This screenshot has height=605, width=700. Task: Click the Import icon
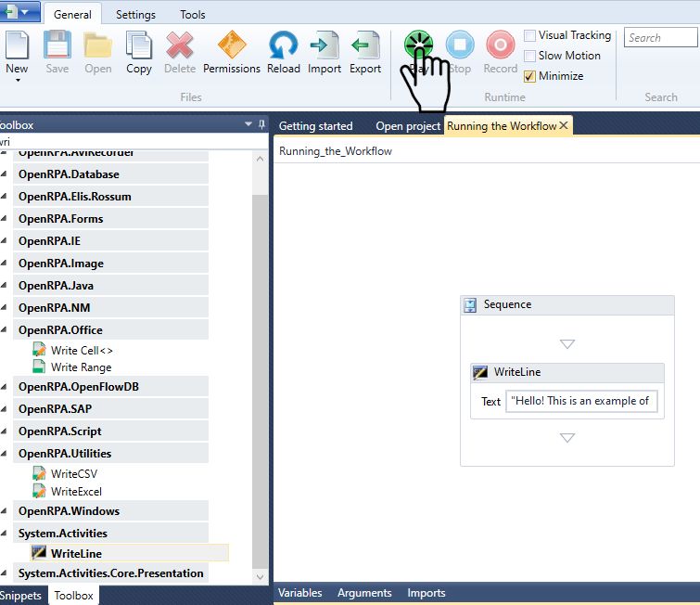pyautogui.click(x=325, y=46)
